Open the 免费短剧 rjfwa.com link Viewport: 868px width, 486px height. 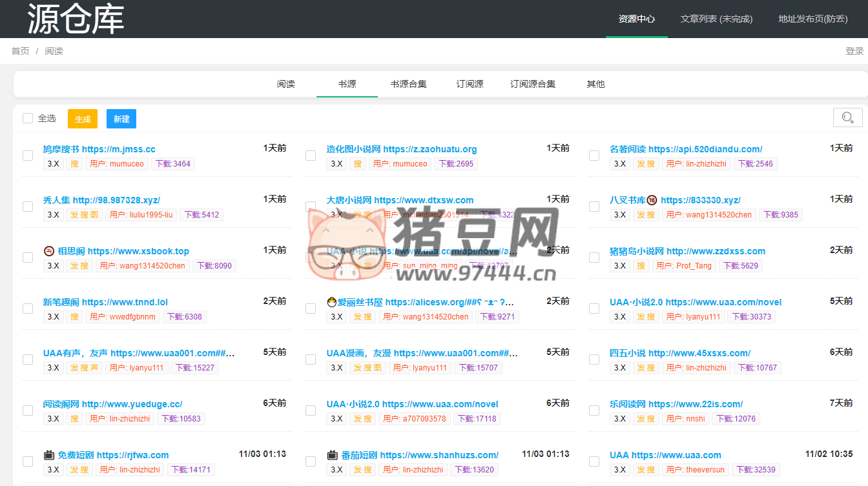click(106, 455)
